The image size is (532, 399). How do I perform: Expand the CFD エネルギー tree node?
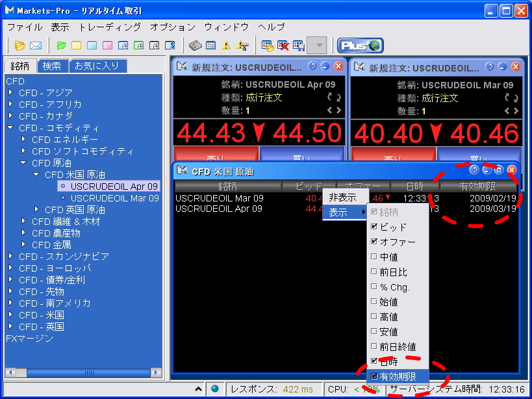(23, 139)
